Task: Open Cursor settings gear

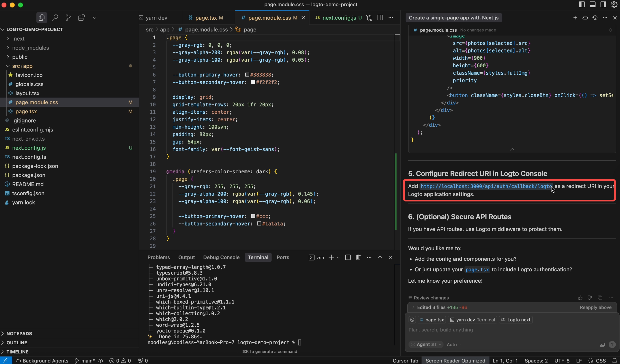Action: coord(614,4)
